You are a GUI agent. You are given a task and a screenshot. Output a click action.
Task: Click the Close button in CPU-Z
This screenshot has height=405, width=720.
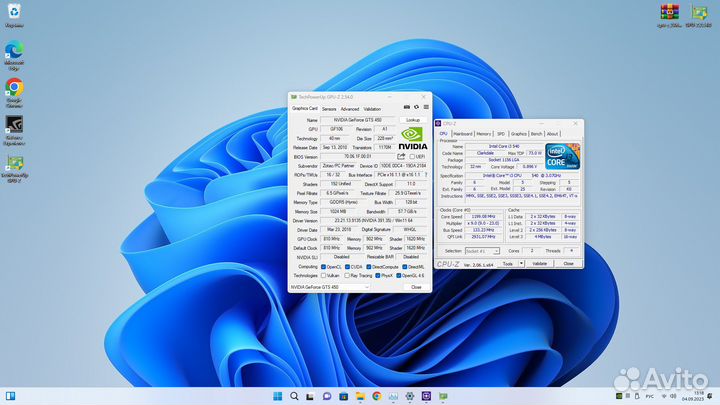pyautogui.click(x=568, y=264)
